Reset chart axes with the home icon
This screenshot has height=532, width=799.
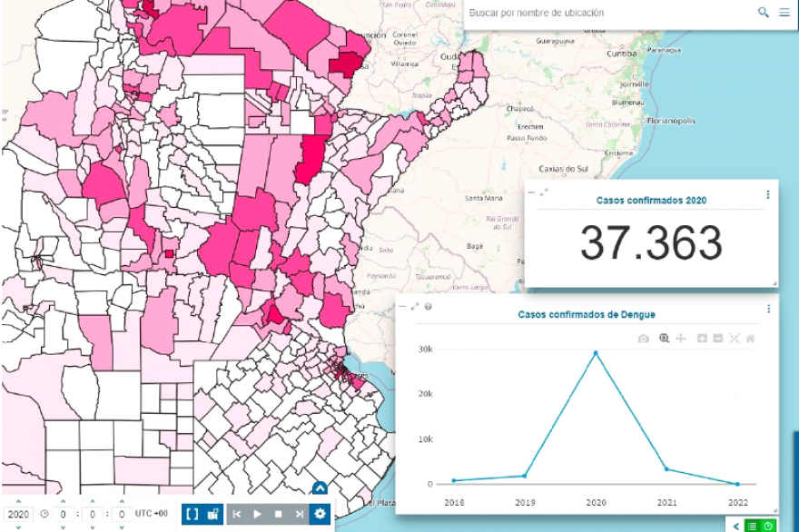point(750,339)
